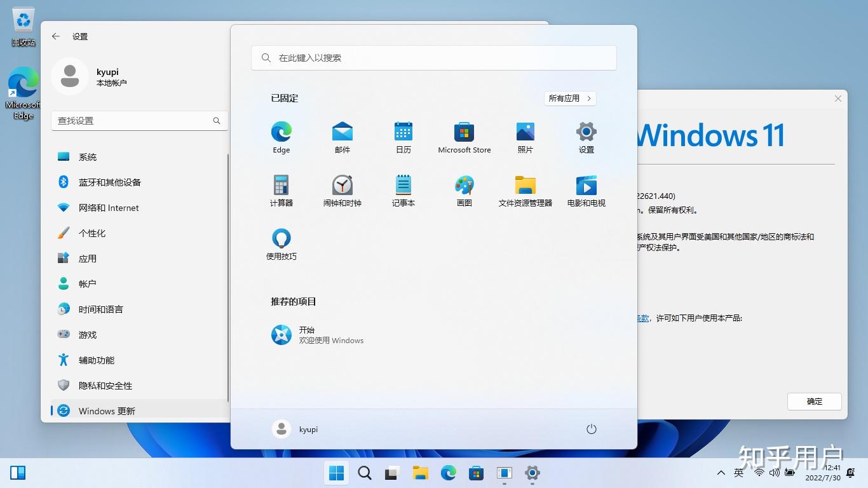The width and height of the screenshot is (868, 488).
Task: Expand 所有应用 list
Action: [569, 98]
